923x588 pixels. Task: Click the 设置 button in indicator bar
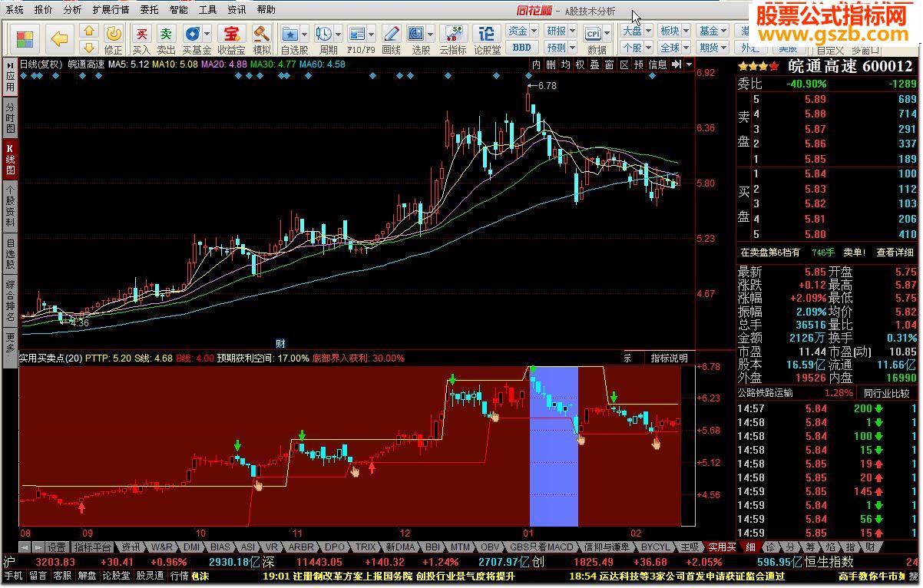[x=56, y=547]
